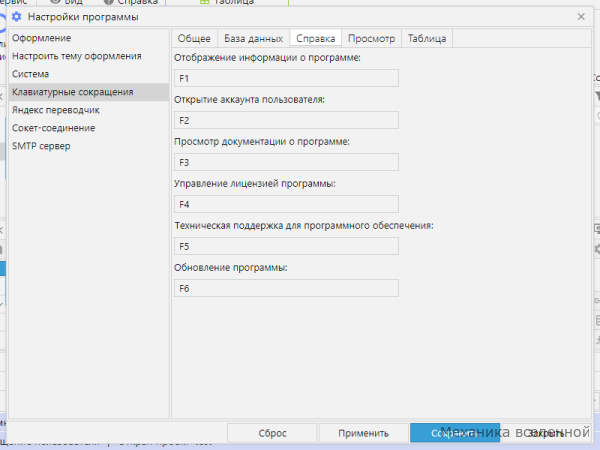
Task: Click the F4 license shortcut field
Action: tap(286, 204)
